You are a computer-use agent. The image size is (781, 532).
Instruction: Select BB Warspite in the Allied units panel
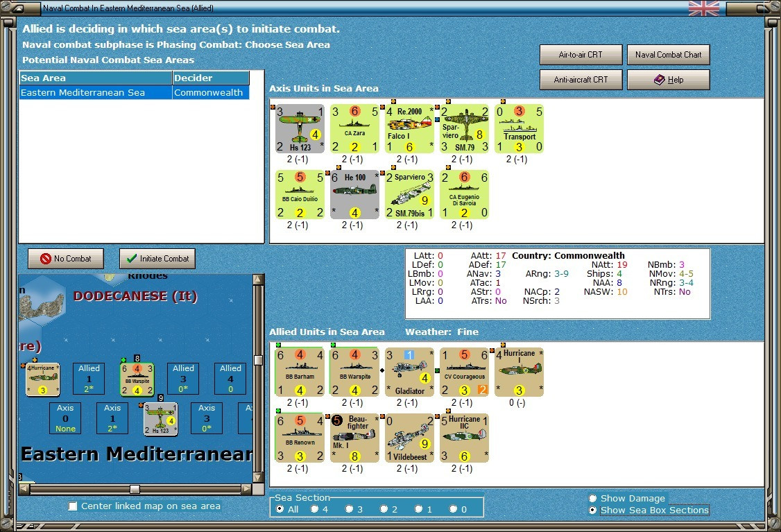point(354,372)
